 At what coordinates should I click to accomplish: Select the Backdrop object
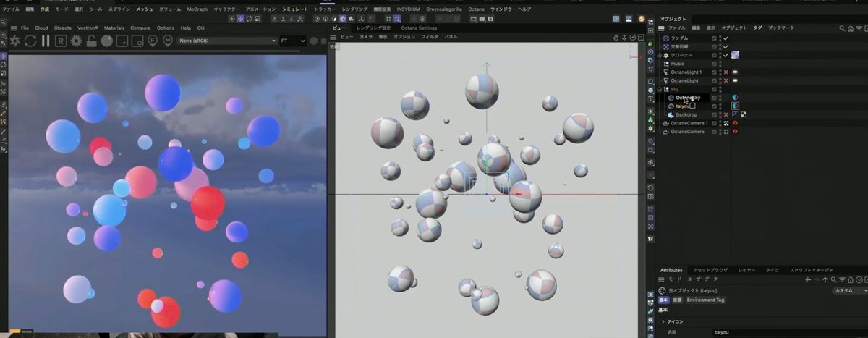[686, 114]
